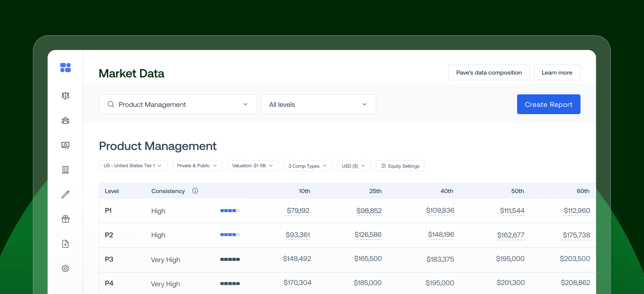
Task: Expand the US - United States Tier 1 filter
Action: 133,166
